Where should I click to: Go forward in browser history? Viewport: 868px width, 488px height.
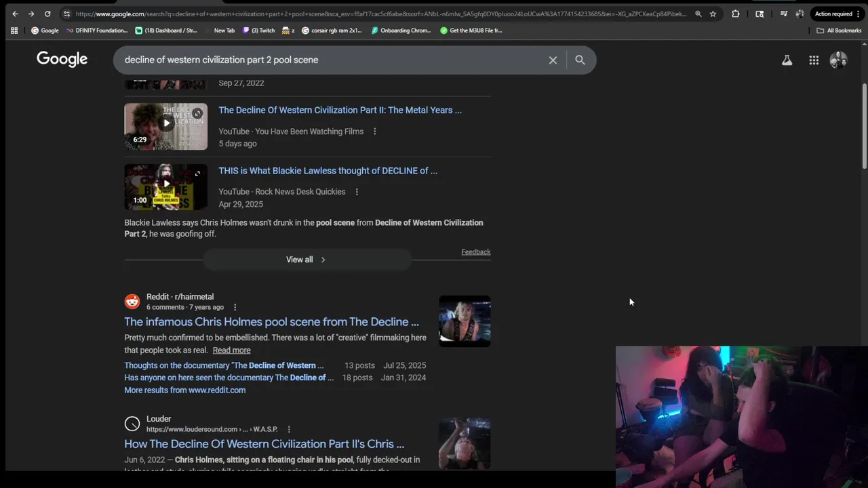[x=31, y=14]
